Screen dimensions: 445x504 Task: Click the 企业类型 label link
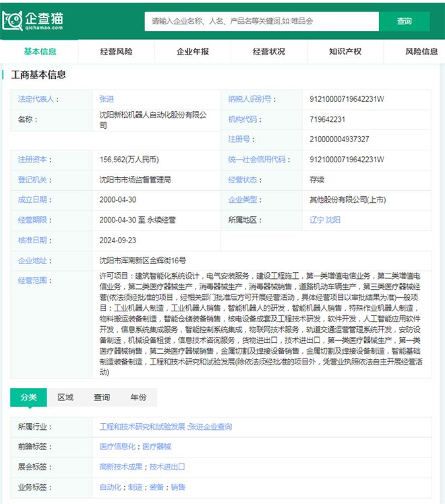coord(243,199)
